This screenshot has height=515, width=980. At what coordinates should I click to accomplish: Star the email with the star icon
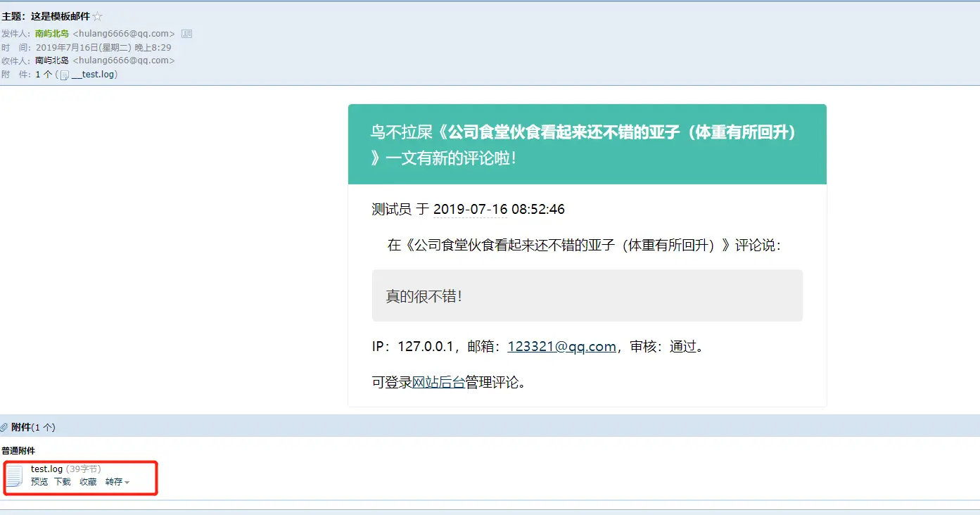coord(98,16)
